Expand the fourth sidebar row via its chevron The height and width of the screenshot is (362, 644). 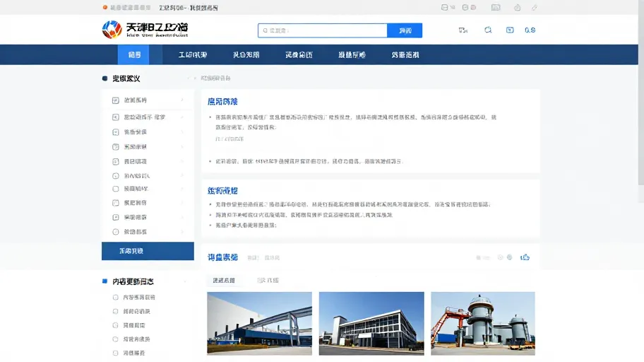182,147
